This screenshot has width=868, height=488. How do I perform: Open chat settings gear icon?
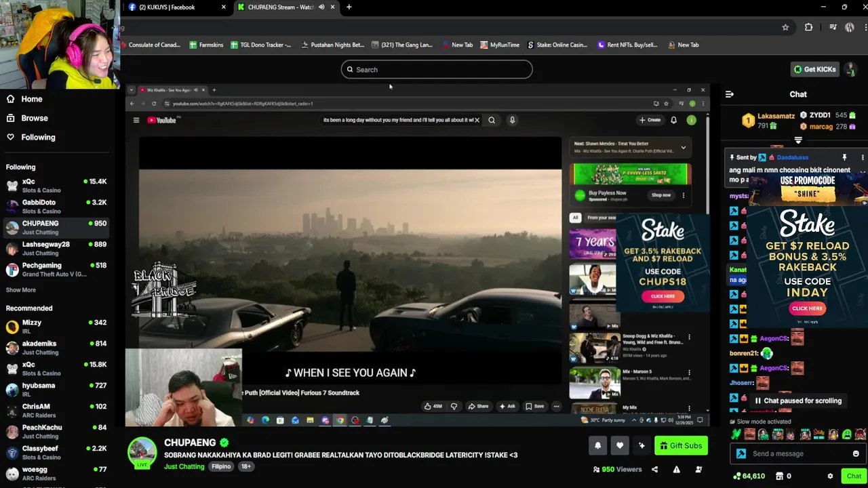pos(830,476)
